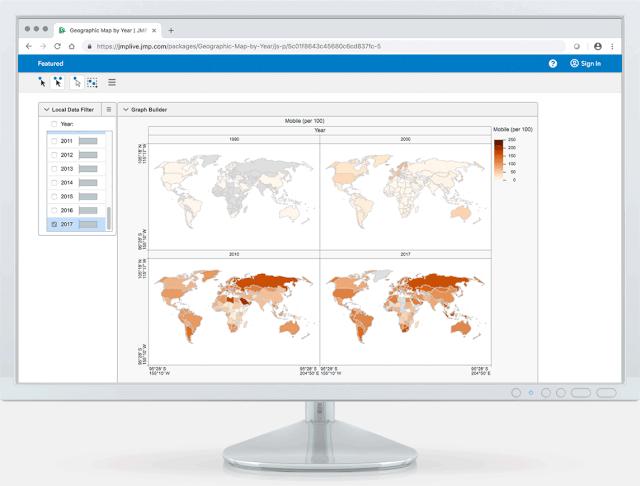640x486 pixels.
Task: Open the Featured menu item
Action: (x=50, y=64)
